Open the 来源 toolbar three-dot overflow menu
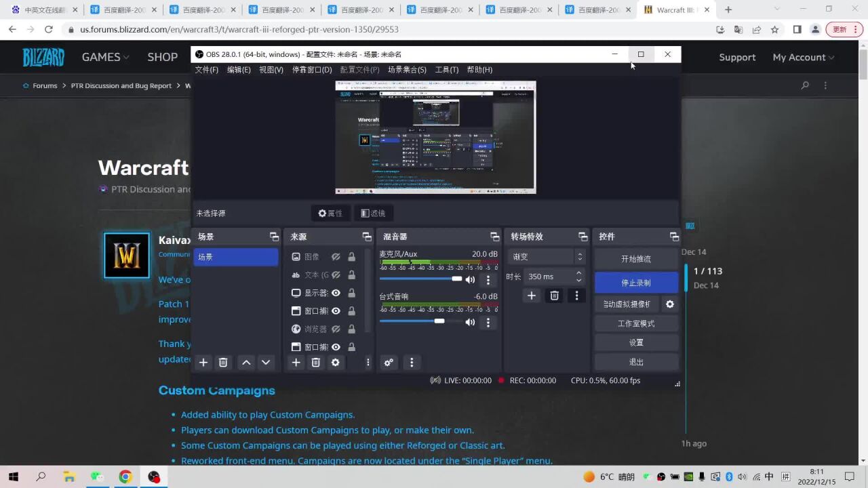The height and width of the screenshot is (488, 868). click(368, 363)
